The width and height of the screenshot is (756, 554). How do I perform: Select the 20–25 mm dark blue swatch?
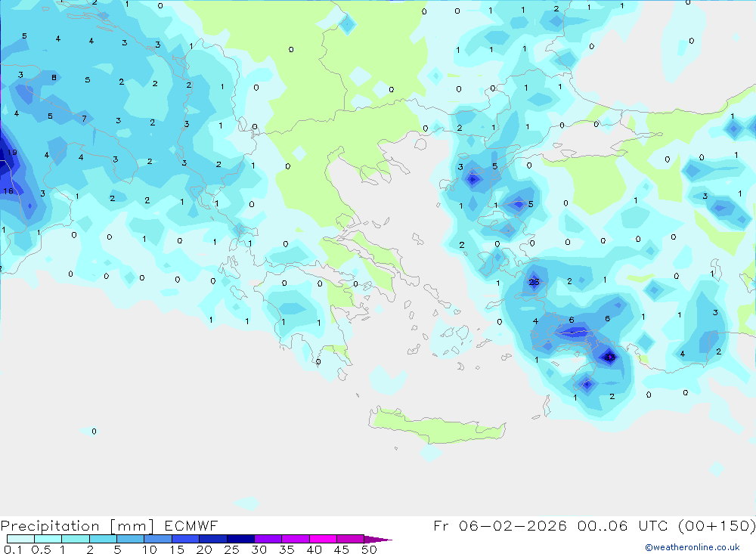[x=212, y=539]
